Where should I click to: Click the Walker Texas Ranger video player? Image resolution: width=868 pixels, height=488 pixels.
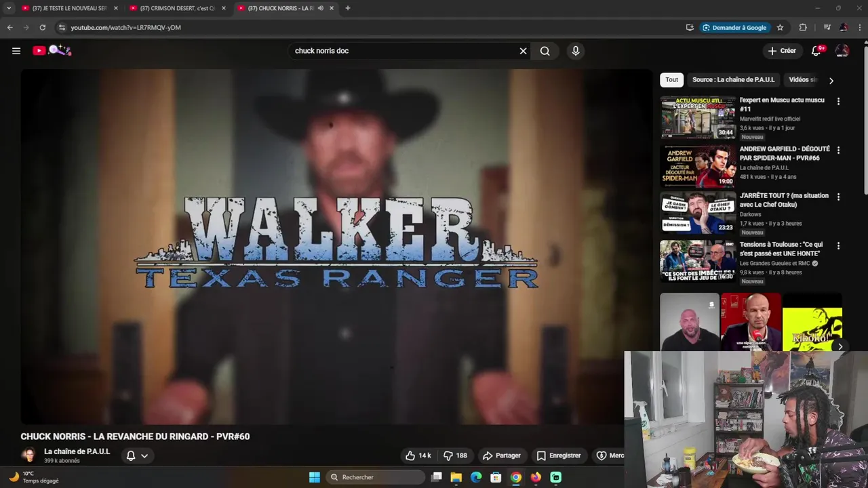click(336, 247)
